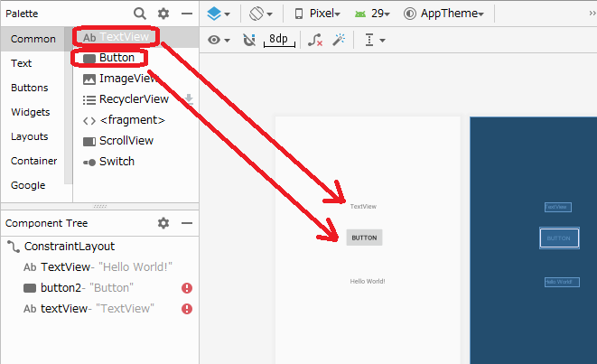Viewport: 597px width, 364px height.
Task: Open the API level 29 dropdown
Action: coord(375,14)
